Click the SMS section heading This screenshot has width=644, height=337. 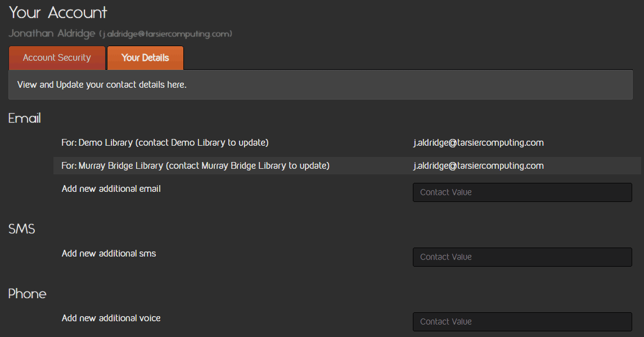pyautogui.click(x=22, y=229)
